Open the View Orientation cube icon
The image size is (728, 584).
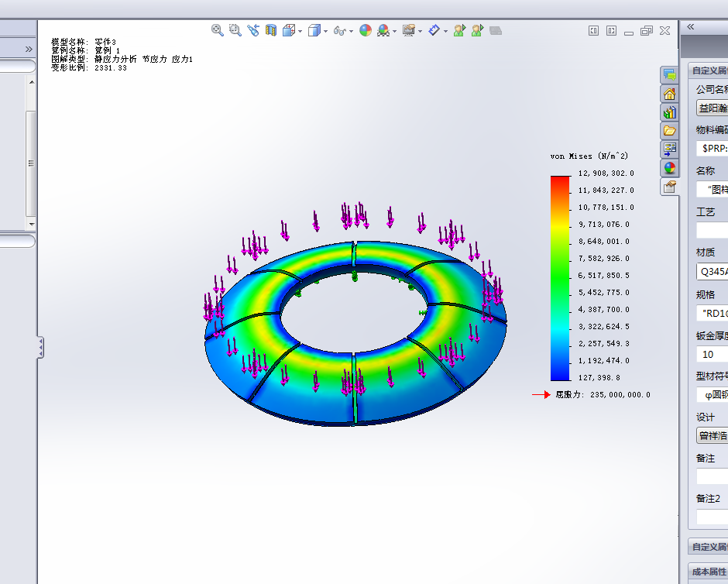289,30
